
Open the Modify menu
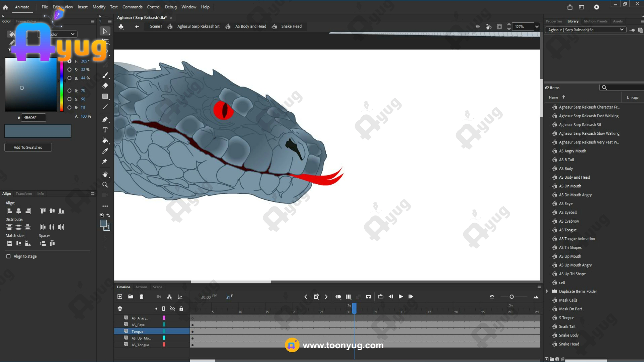coord(99,7)
